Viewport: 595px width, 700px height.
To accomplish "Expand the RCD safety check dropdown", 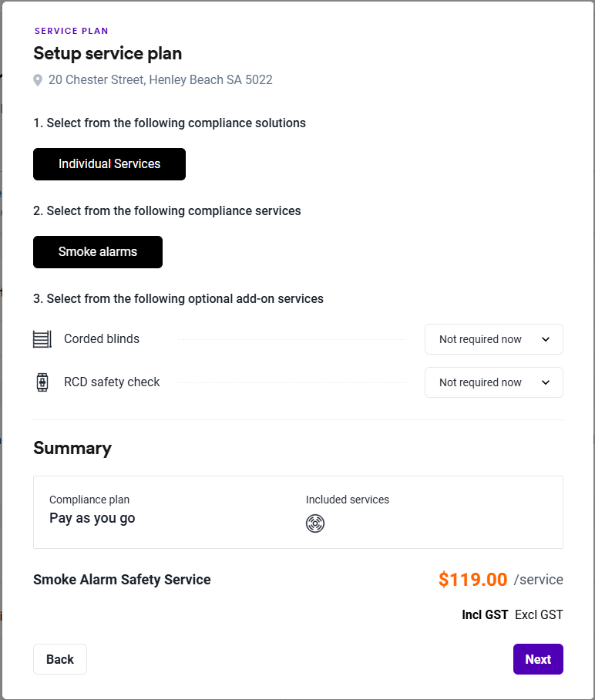I will (x=494, y=382).
